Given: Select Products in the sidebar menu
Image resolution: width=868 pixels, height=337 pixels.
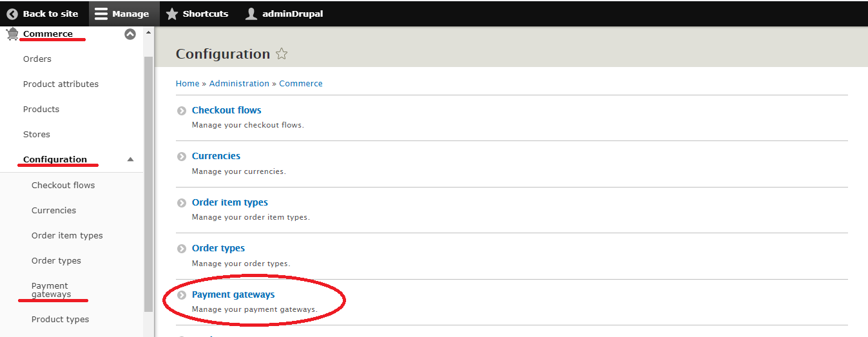Looking at the screenshot, I should click(41, 109).
